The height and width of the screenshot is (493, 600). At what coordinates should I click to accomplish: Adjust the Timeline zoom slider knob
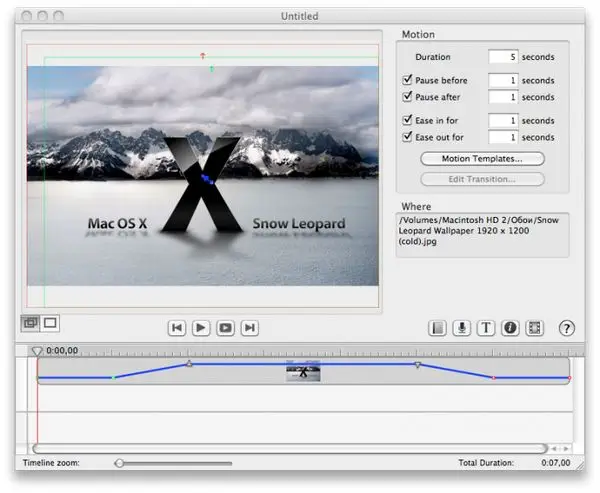[119, 463]
